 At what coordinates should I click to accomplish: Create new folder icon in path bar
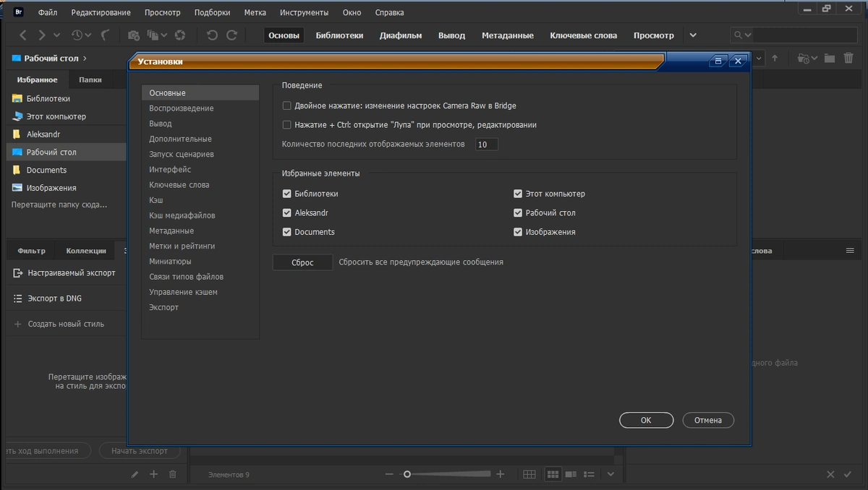[829, 59]
